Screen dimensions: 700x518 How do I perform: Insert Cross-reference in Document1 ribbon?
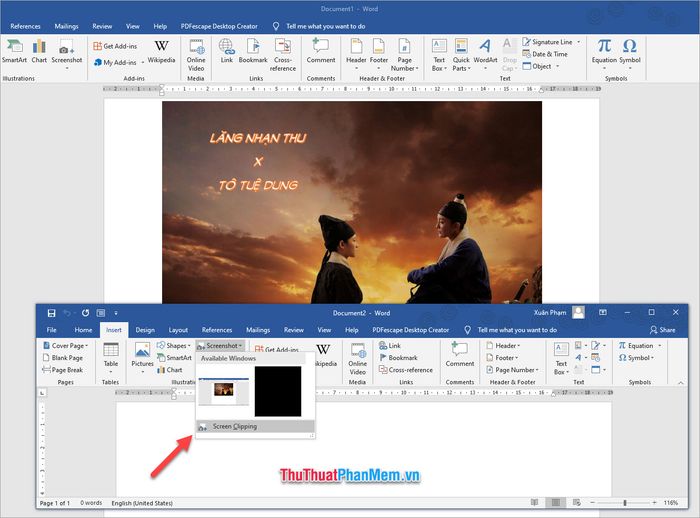(x=283, y=55)
